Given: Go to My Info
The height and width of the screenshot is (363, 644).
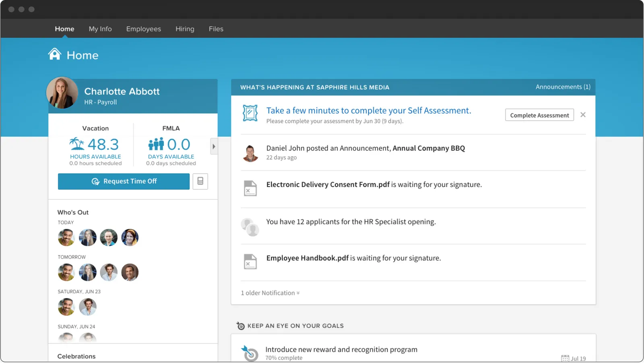Looking at the screenshot, I should click(x=100, y=29).
